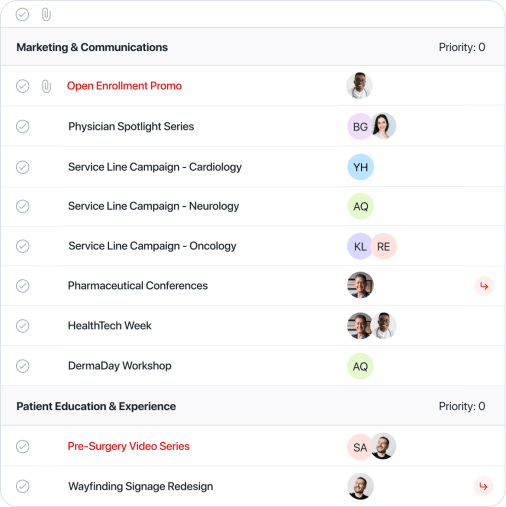
Task: Open the Pre-Surgery Video Series task
Action: 128,446
